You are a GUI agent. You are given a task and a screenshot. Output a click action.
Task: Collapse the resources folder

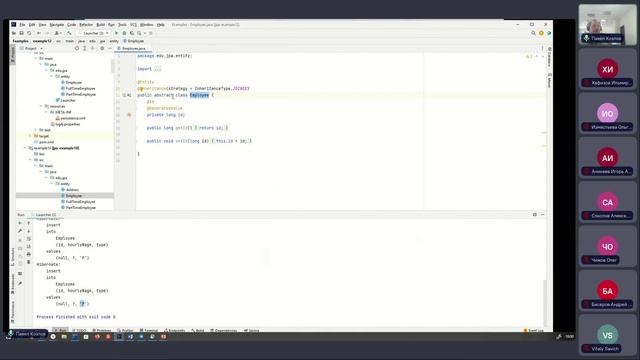[41, 106]
